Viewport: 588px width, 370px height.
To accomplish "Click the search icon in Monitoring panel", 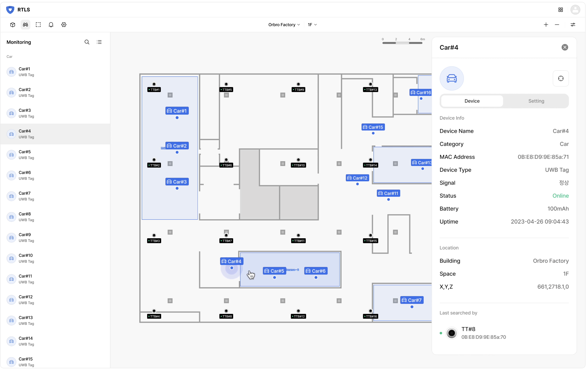I will (87, 42).
